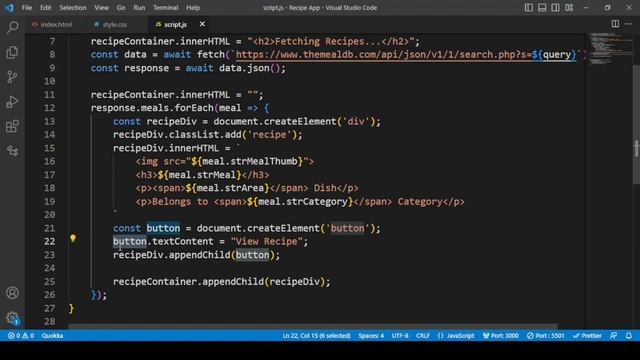This screenshot has height=360, width=640.
Task: Open the Run and Debug view
Action: point(12,101)
